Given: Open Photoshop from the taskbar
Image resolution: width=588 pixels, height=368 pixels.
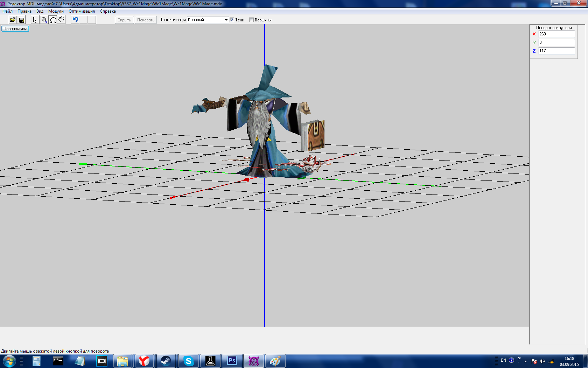Looking at the screenshot, I should (232, 361).
